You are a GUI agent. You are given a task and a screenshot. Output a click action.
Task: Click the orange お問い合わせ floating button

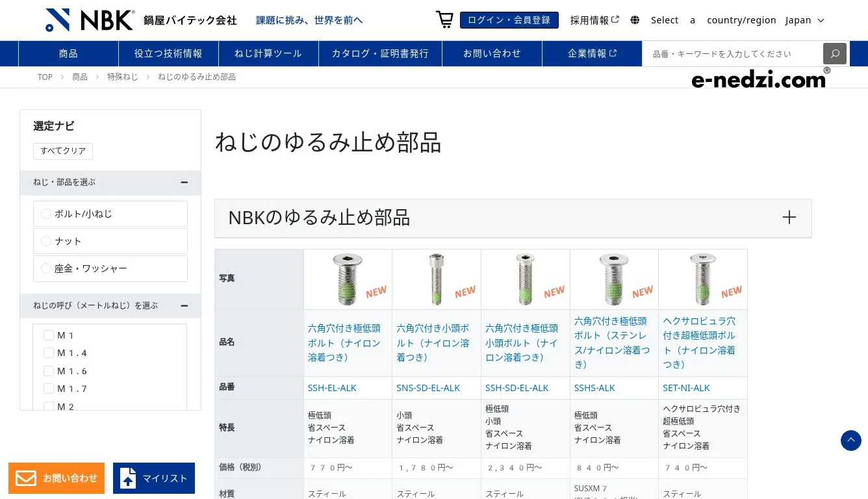point(57,478)
